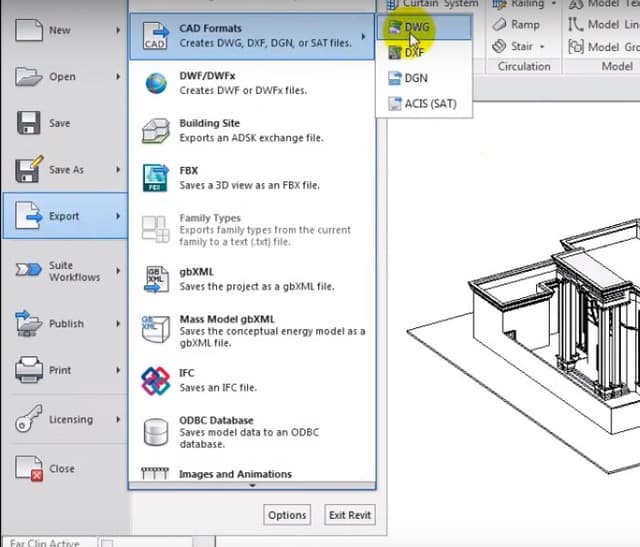The height and width of the screenshot is (547, 640).
Task: Open the Circulation panel title
Action: (524, 66)
